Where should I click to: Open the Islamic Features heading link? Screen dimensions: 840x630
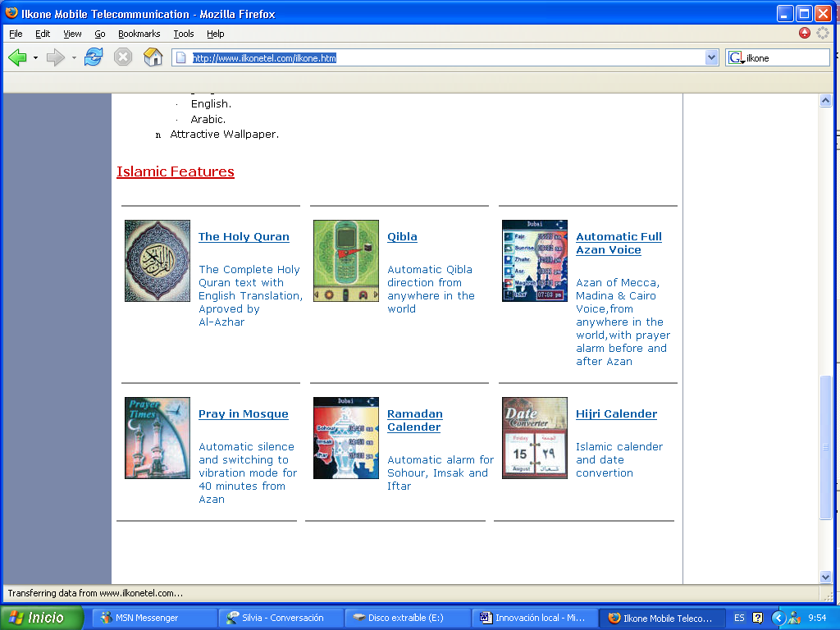[x=176, y=171]
